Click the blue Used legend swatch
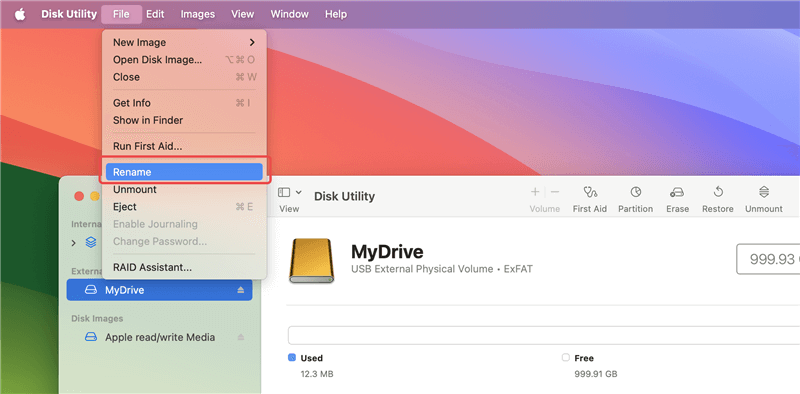 coord(292,358)
